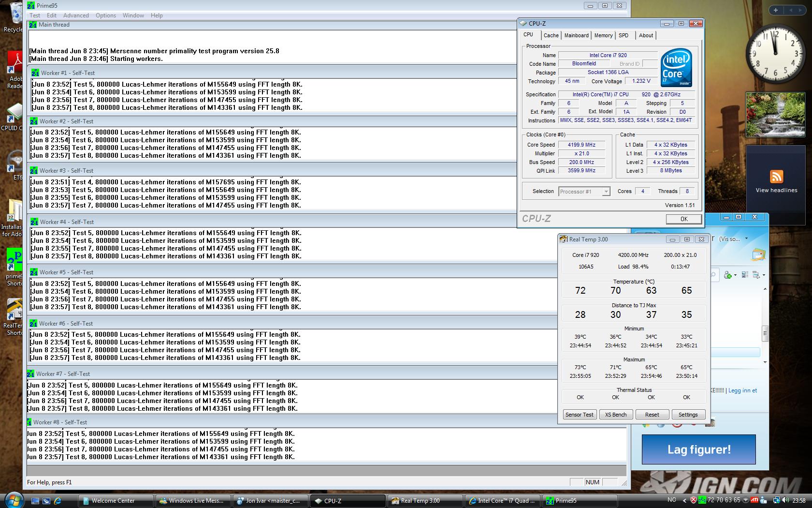The width and height of the screenshot is (812, 508).
Task: Click the ATI tray icon
Action: pos(754,500)
